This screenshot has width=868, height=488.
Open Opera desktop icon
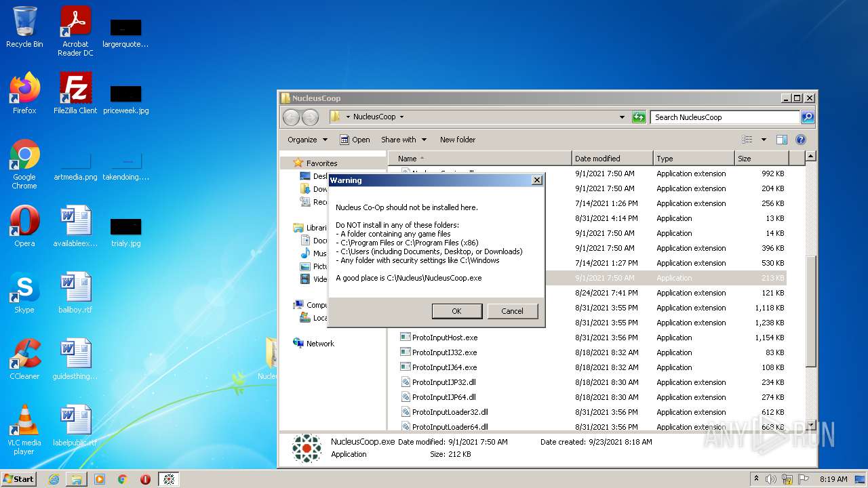[24, 226]
